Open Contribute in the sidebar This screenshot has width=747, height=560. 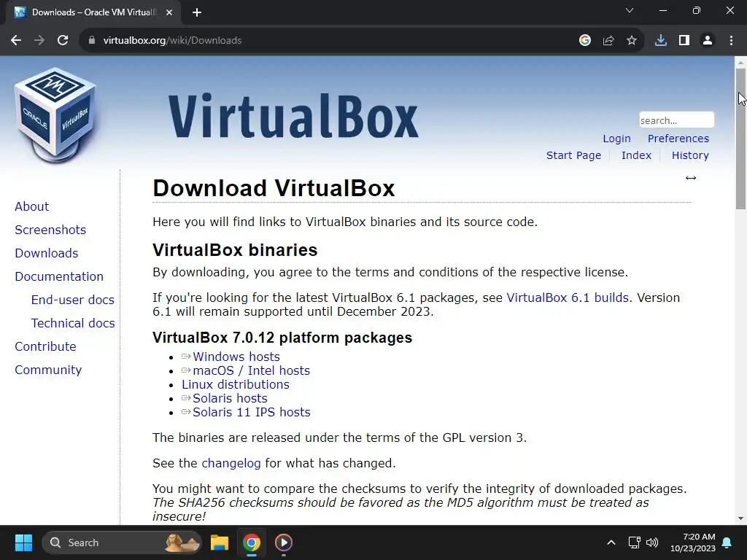point(45,346)
